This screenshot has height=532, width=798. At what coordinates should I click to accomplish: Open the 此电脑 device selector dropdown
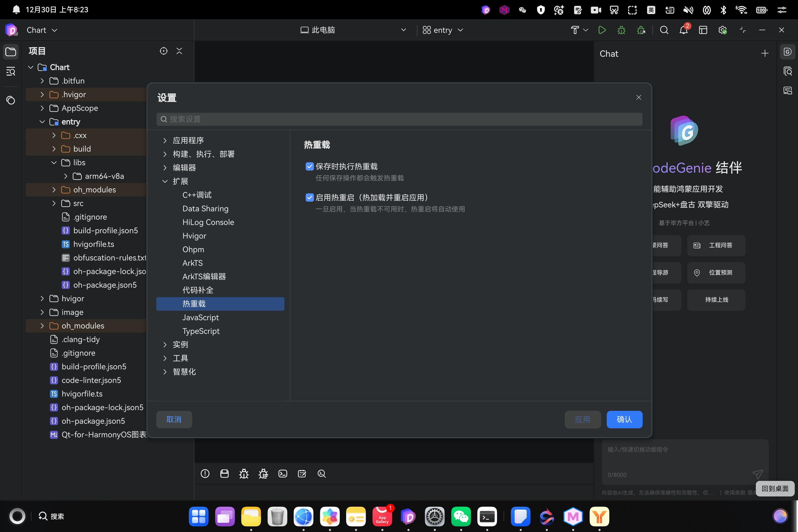353,30
